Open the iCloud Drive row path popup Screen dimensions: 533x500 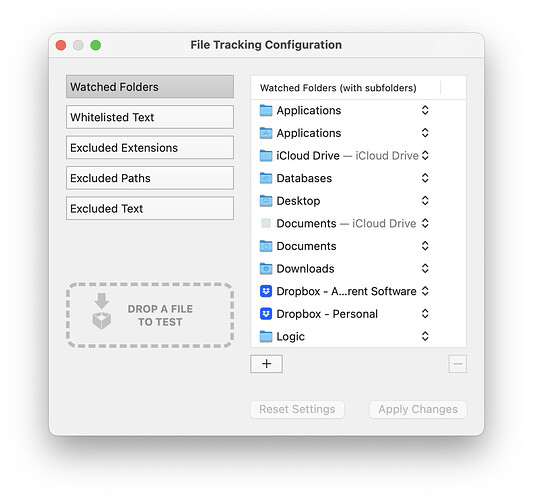tap(425, 156)
